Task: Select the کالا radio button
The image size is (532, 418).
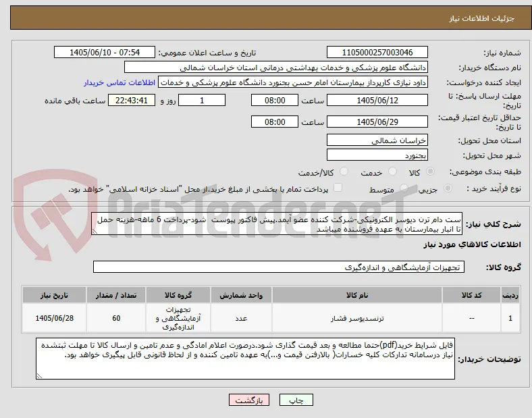Action: click(430, 172)
